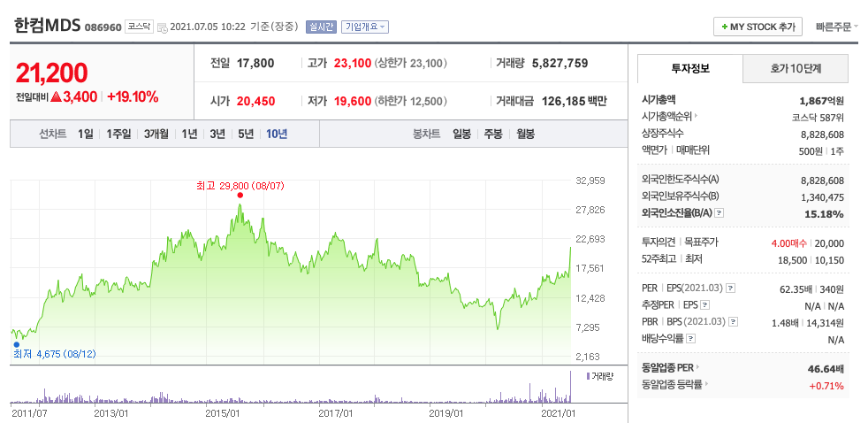Click the +0.71% industry change value
Viewport: 868px width, 423px height.
pos(827,385)
